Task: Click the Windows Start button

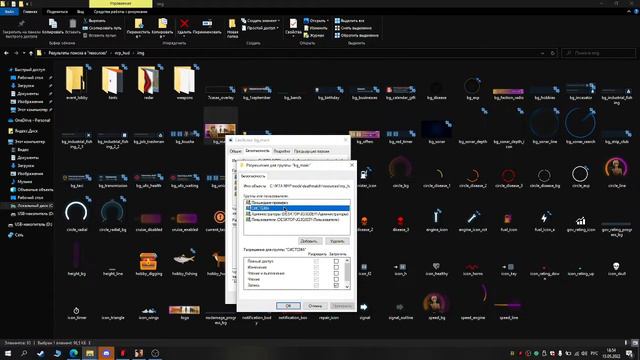Action: point(8,353)
